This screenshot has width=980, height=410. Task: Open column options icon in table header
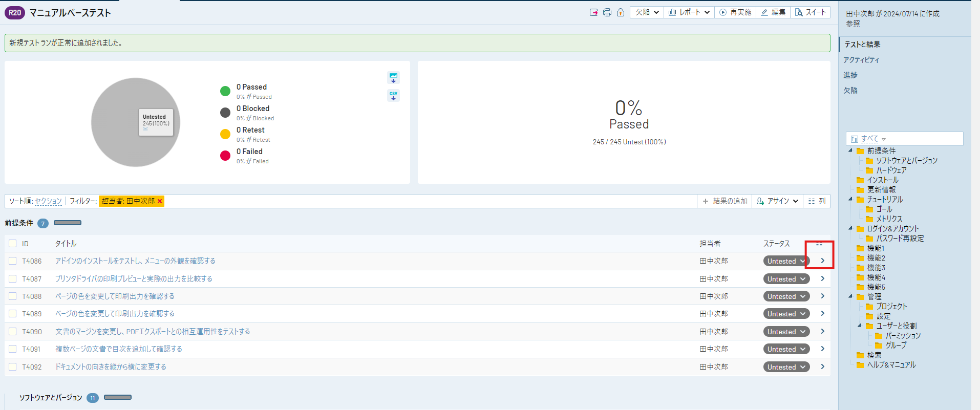[819, 244]
